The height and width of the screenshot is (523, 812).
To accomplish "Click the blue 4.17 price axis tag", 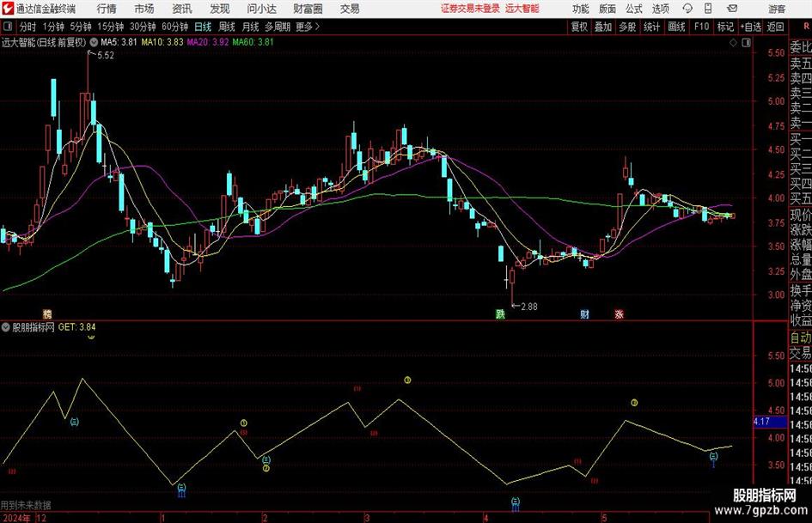I will (x=770, y=422).
